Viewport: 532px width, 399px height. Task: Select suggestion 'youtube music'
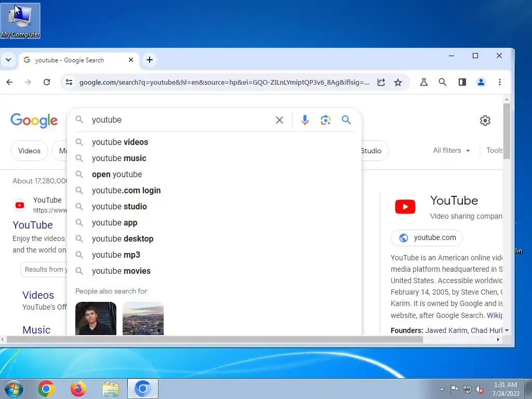pos(215,158)
